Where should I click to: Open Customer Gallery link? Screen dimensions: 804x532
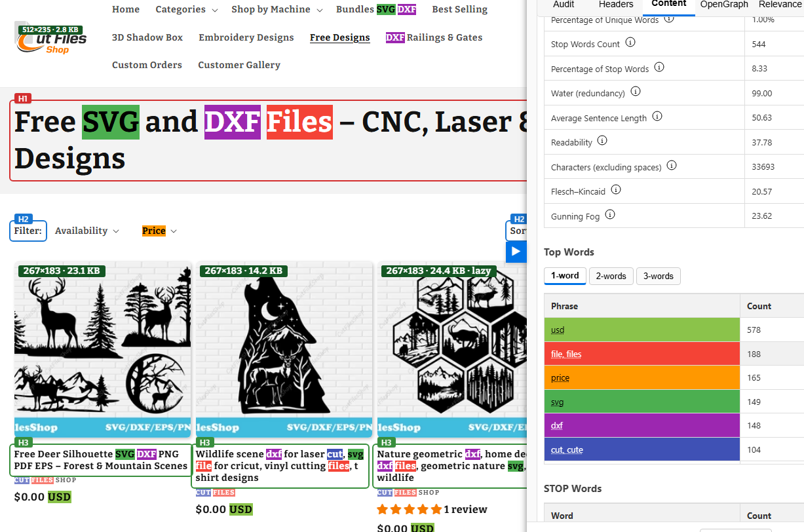(239, 65)
